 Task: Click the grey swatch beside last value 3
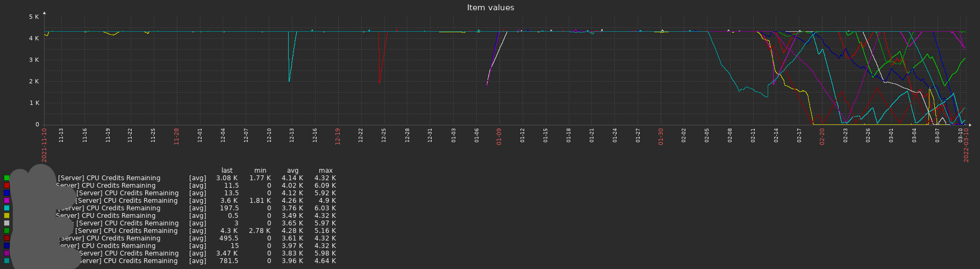7,223
